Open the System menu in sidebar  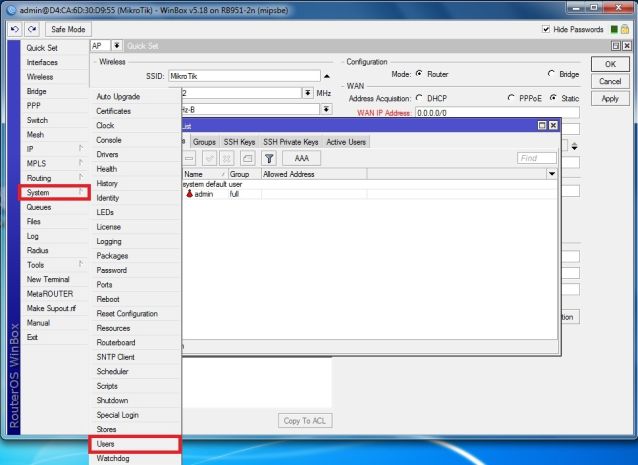click(54, 192)
